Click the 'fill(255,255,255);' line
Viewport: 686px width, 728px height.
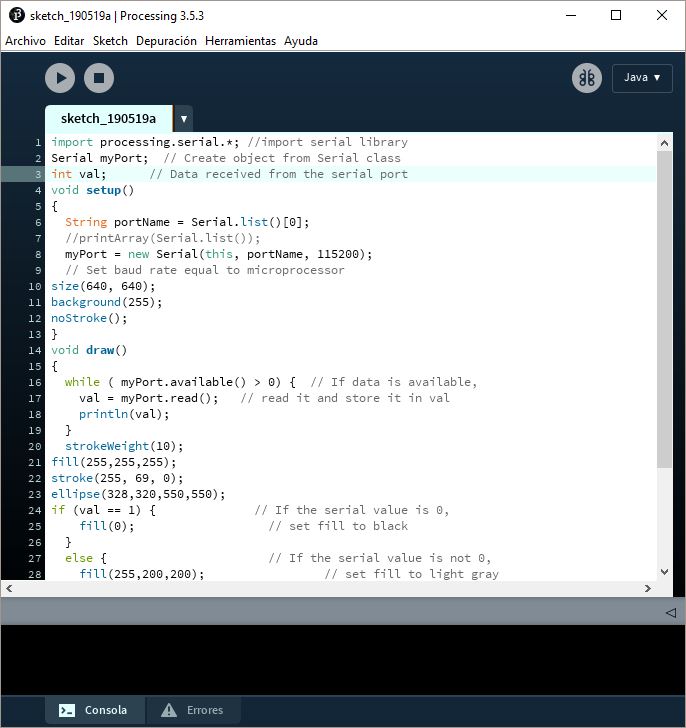click(113, 462)
